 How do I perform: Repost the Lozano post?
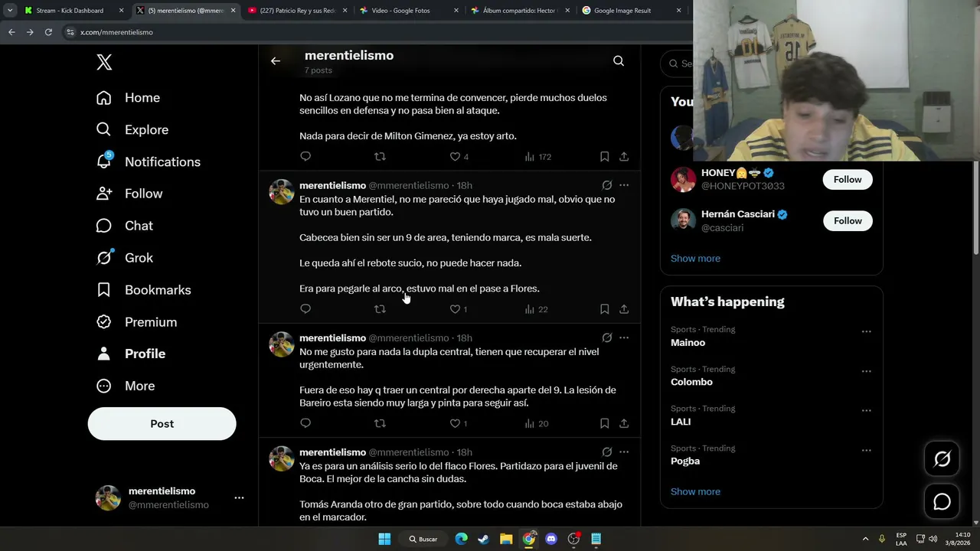point(380,157)
